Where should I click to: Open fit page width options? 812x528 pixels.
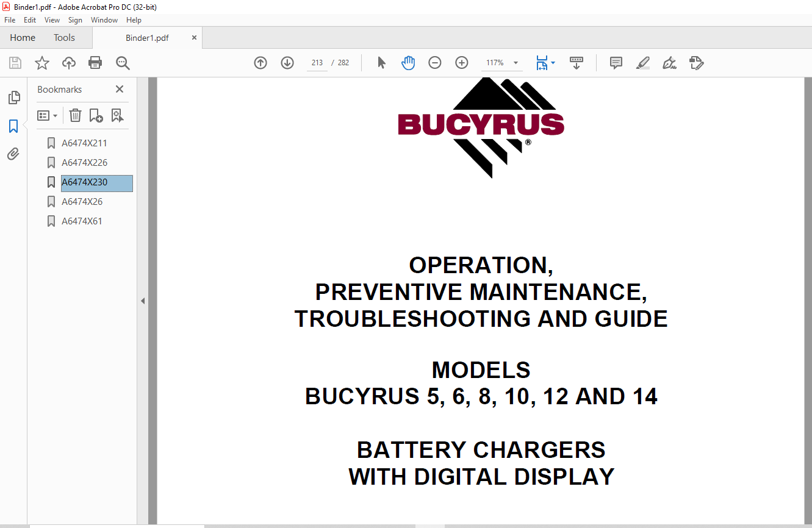pos(545,63)
